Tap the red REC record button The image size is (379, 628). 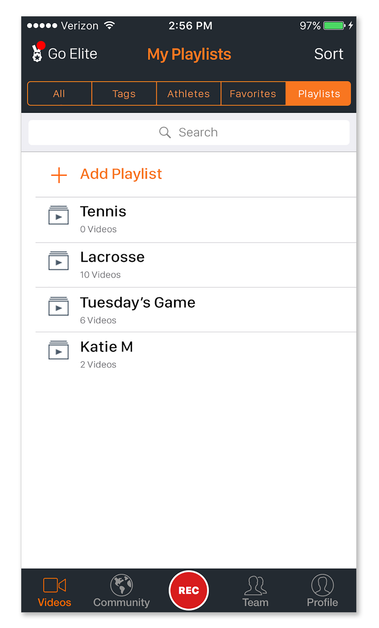pyautogui.click(x=189, y=590)
